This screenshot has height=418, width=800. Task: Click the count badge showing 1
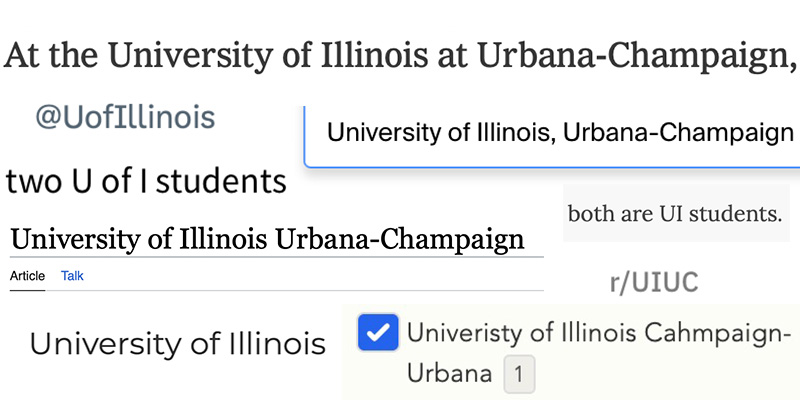(519, 374)
